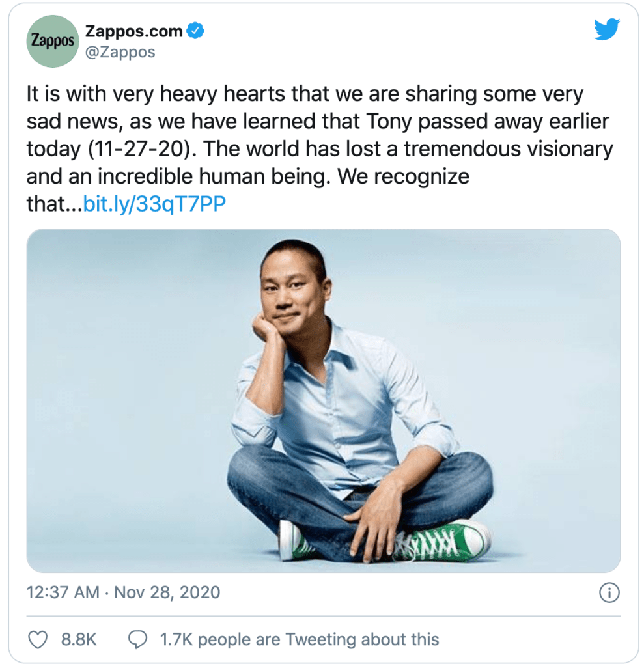
Task: Open the tweet info icon
Action: point(608,592)
